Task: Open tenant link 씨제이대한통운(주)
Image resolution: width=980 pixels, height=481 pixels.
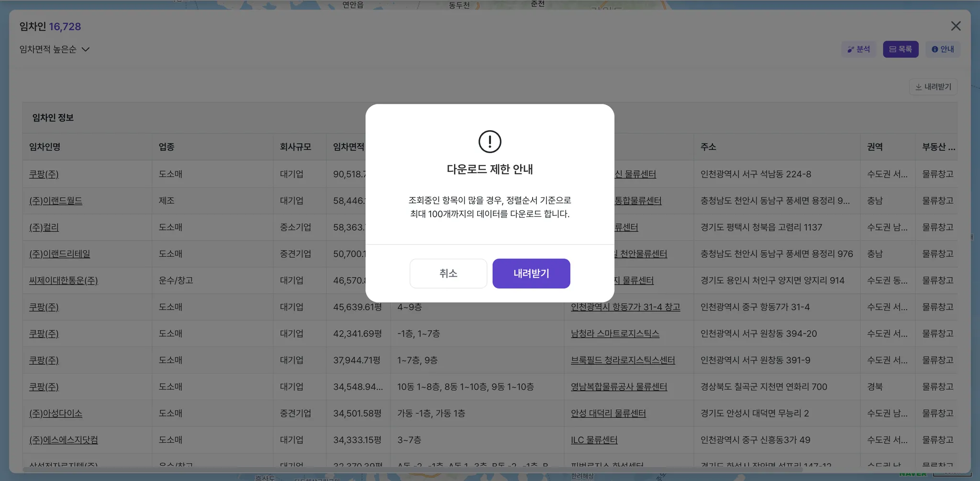Action: click(63, 280)
